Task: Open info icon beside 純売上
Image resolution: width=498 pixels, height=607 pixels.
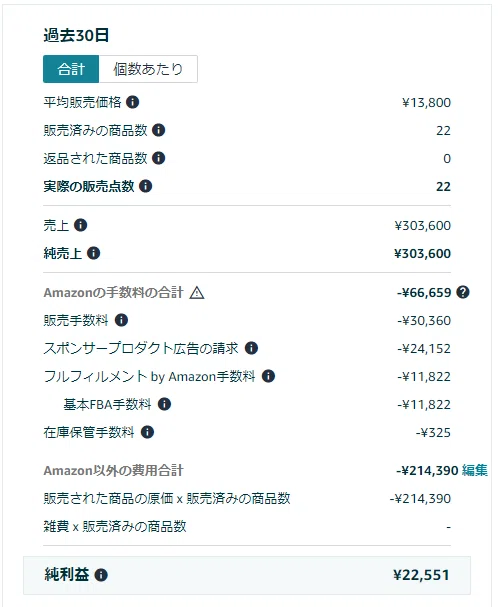Action: [x=94, y=253]
